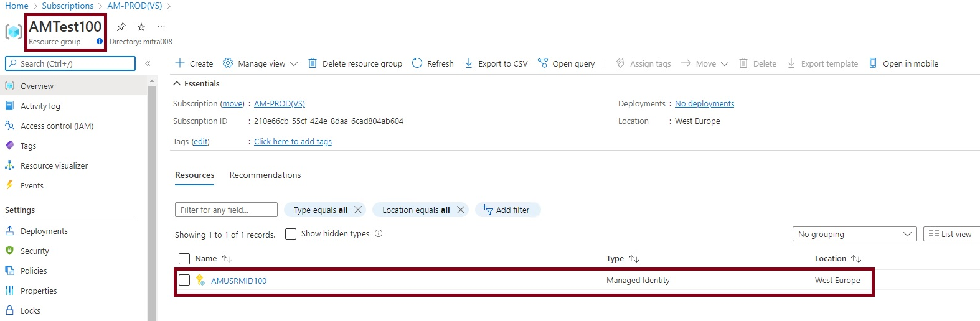This screenshot has height=321, width=980.
Task: Click the Refresh icon in toolbar
Action: [417, 63]
